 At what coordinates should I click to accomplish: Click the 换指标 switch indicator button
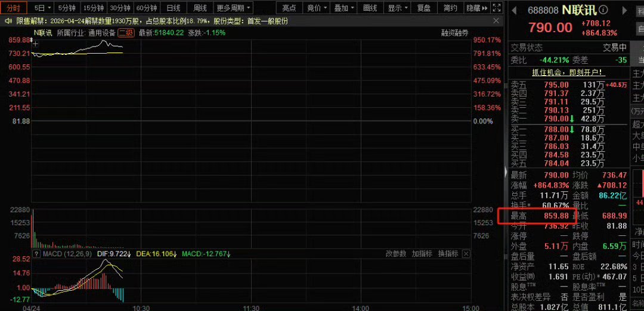pos(448,254)
